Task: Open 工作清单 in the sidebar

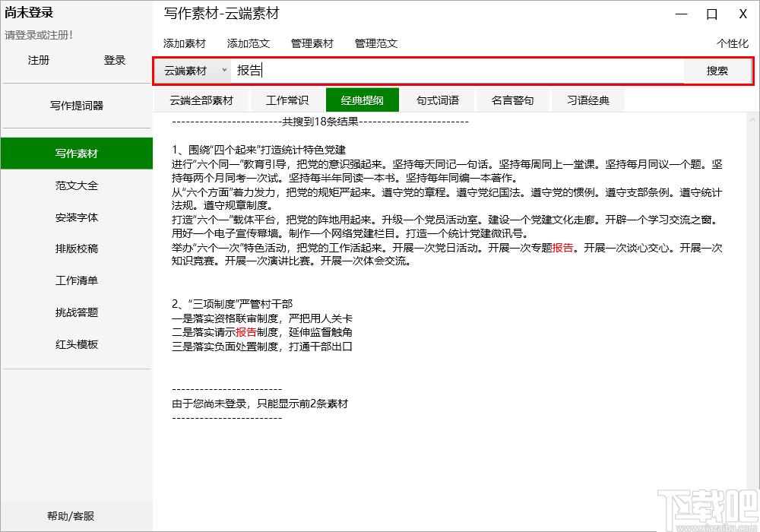Action: tap(77, 280)
